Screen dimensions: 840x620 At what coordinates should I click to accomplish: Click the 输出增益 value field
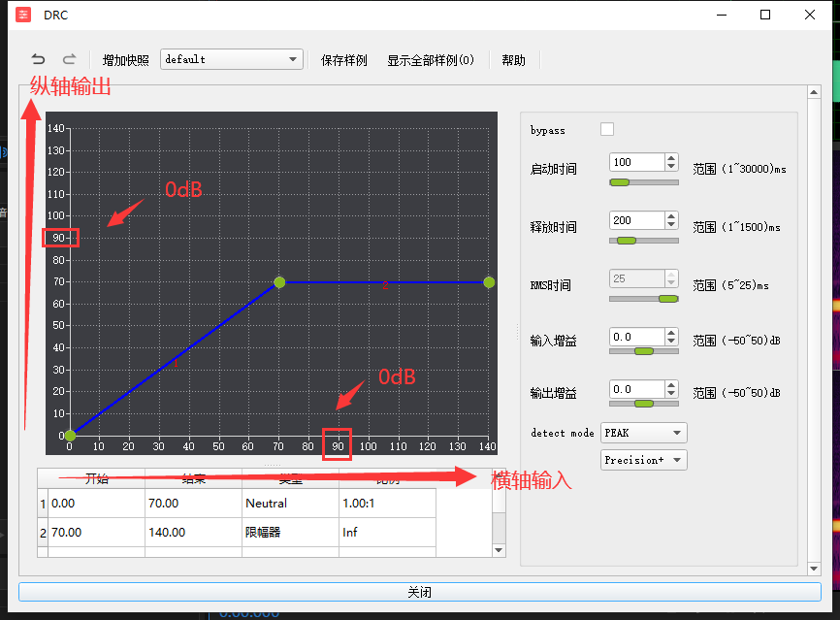[x=637, y=390]
